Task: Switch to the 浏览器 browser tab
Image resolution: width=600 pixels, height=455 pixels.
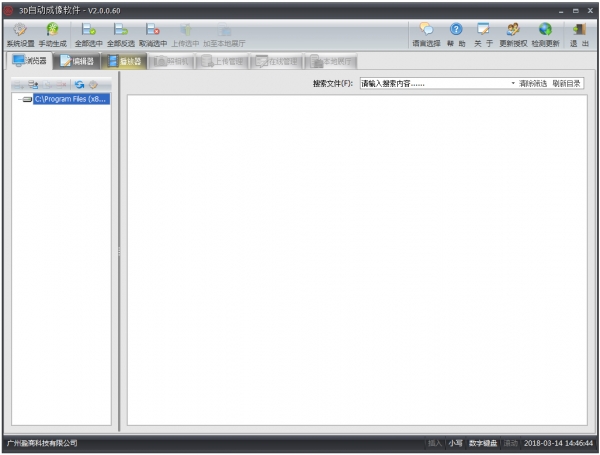Action: [29, 60]
